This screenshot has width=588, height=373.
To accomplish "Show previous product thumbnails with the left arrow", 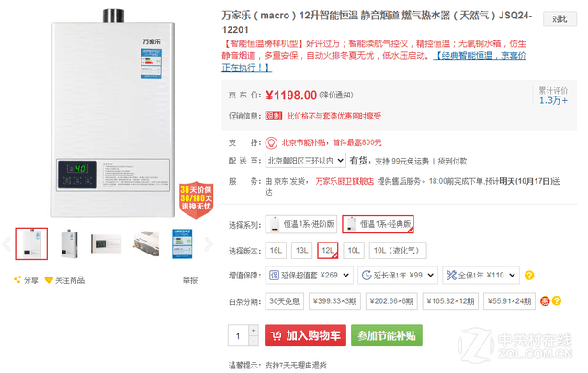I will 6,244.
